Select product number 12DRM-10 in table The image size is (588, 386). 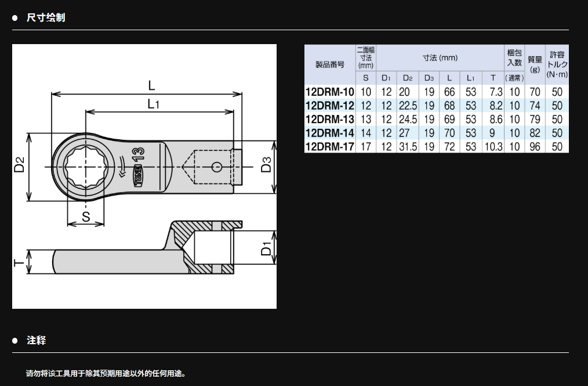coord(329,92)
